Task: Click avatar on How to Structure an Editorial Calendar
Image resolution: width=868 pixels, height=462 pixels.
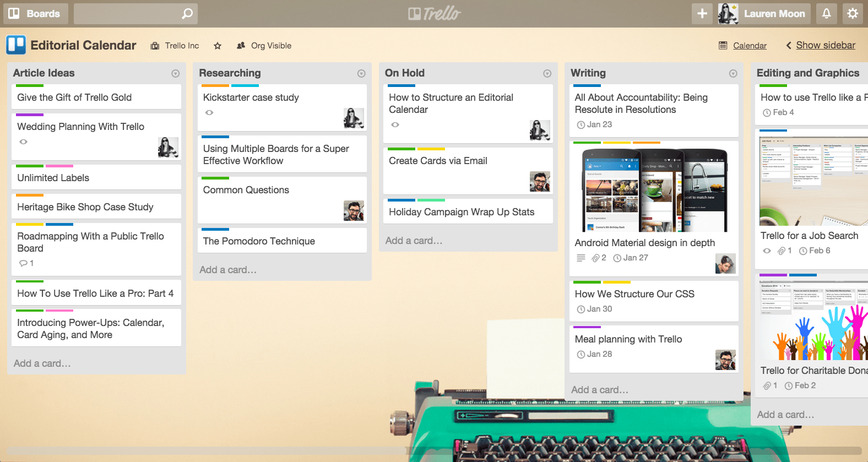Action: coord(540,130)
